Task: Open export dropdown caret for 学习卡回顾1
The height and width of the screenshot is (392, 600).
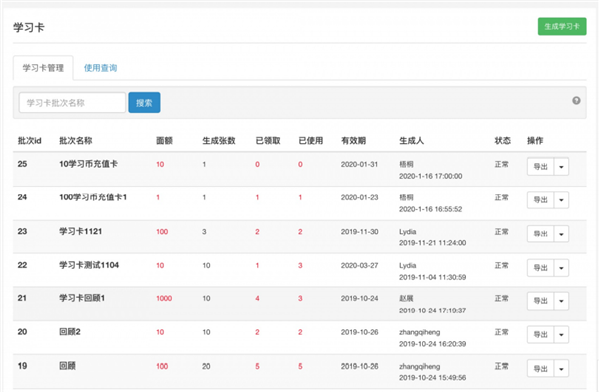Action: (x=561, y=301)
